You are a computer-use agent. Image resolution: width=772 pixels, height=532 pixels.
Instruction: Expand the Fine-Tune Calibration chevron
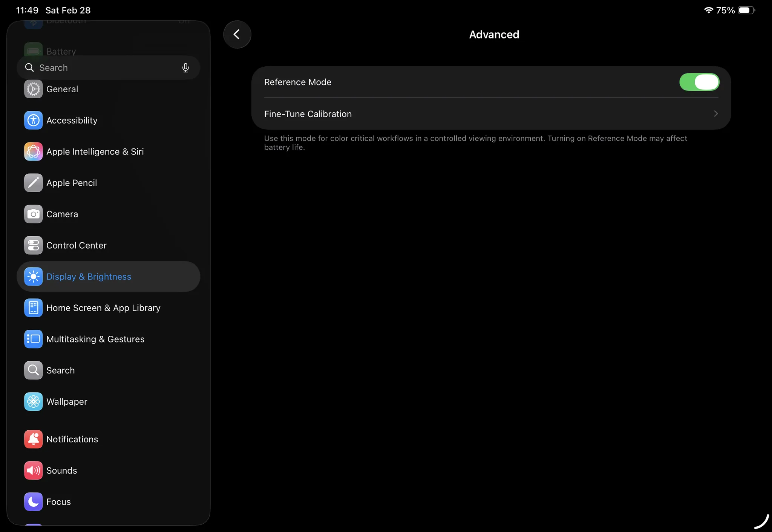point(715,114)
